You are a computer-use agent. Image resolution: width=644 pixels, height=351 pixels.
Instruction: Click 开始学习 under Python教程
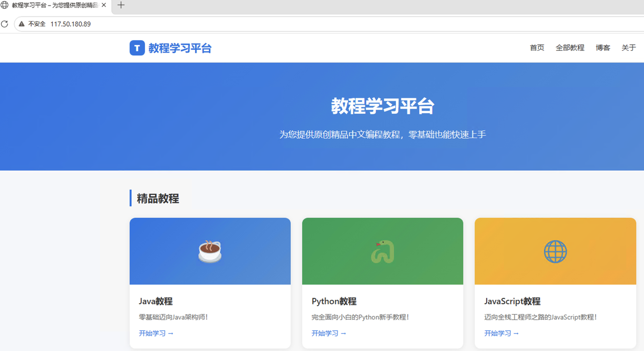click(329, 333)
